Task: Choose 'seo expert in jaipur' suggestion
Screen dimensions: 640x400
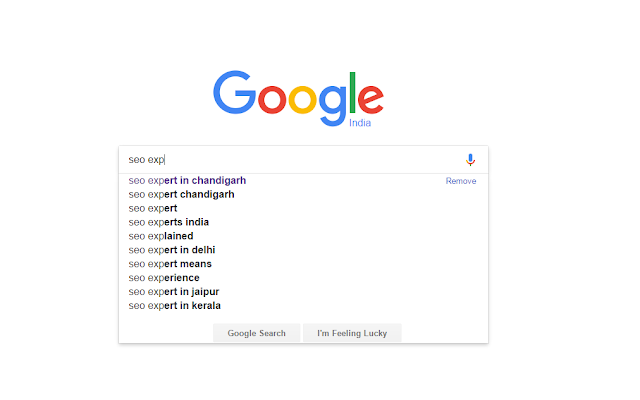Action: tap(303, 291)
